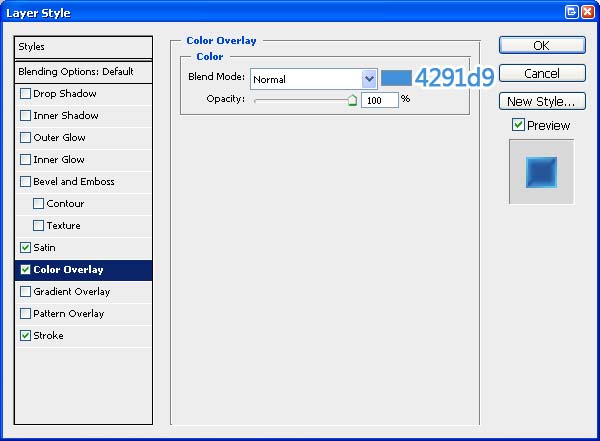600x441 pixels.
Task: Enable the Drop Shadow checkbox
Action: pos(25,94)
